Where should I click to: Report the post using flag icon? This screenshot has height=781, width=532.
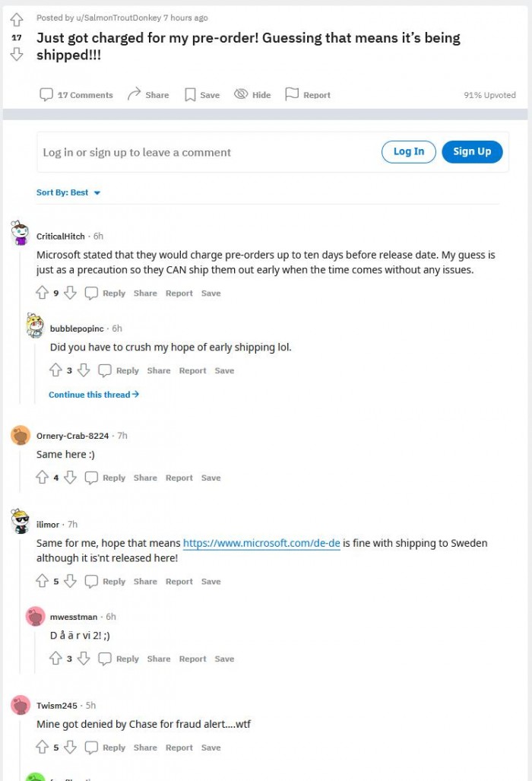[x=308, y=95]
